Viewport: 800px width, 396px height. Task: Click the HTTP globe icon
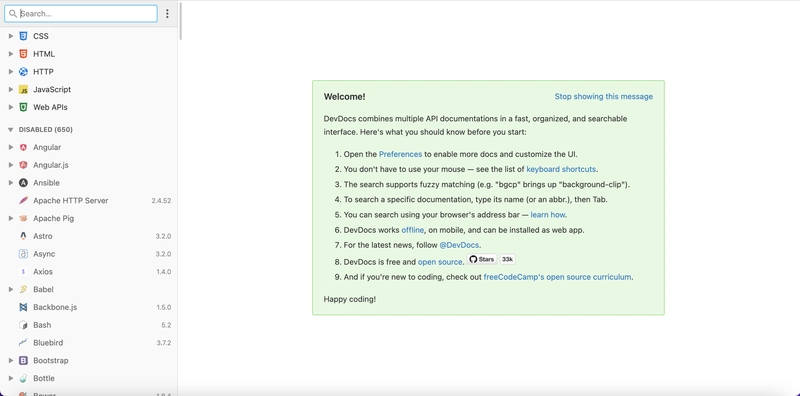(x=23, y=72)
